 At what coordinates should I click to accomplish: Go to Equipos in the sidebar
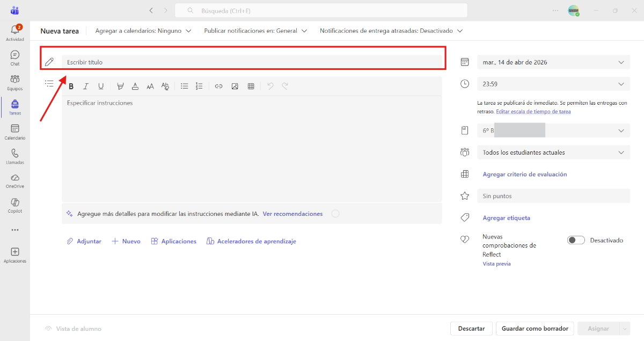pyautogui.click(x=15, y=83)
